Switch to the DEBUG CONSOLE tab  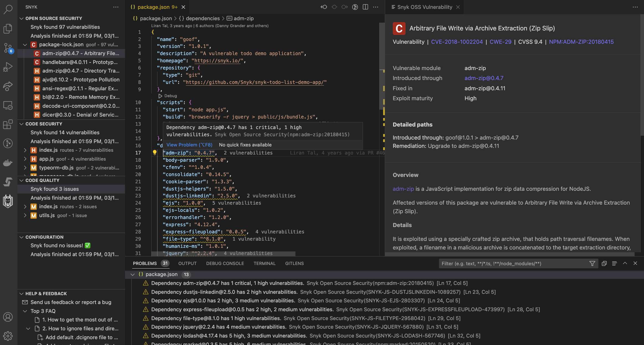tap(225, 263)
